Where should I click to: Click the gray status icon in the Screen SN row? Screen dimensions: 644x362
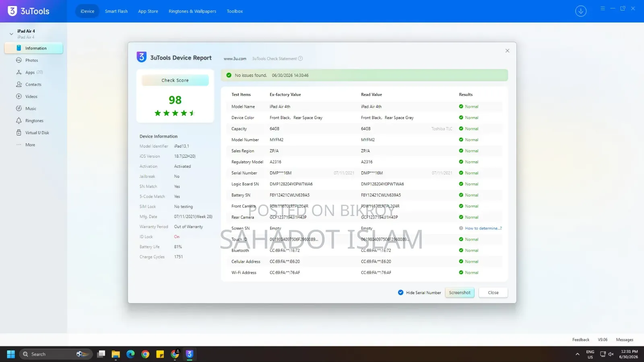[461, 228]
